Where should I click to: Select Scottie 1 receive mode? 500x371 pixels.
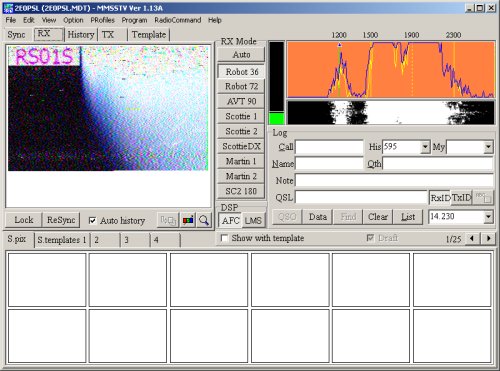(241, 116)
